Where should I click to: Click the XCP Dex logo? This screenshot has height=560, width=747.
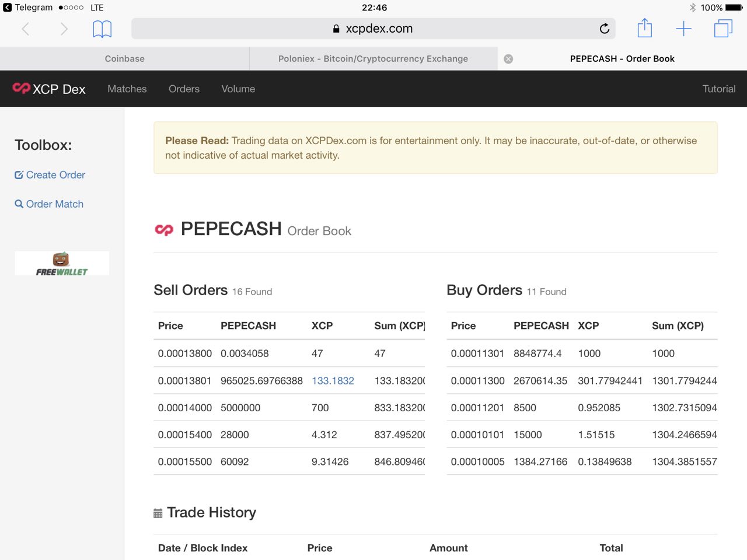49,89
